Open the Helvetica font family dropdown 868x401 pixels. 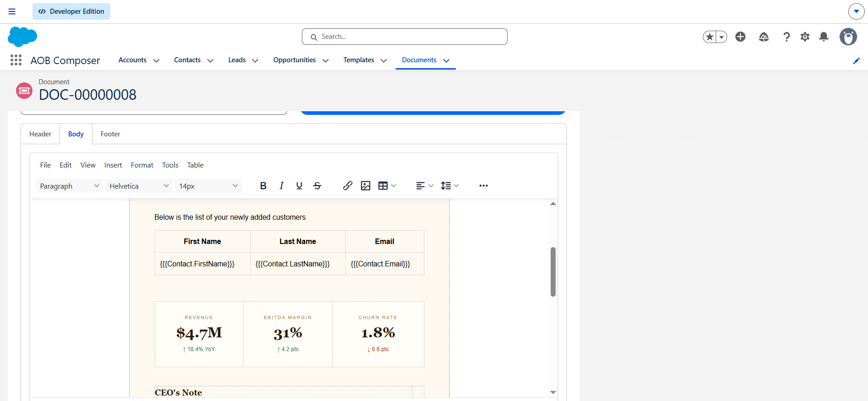point(139,186)
